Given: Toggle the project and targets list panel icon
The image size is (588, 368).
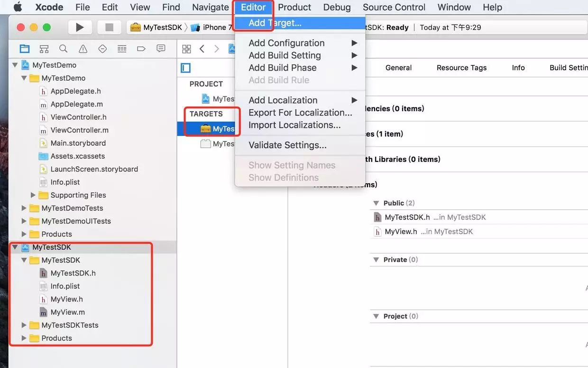Looking at the screenshot, I should point(185,68).
